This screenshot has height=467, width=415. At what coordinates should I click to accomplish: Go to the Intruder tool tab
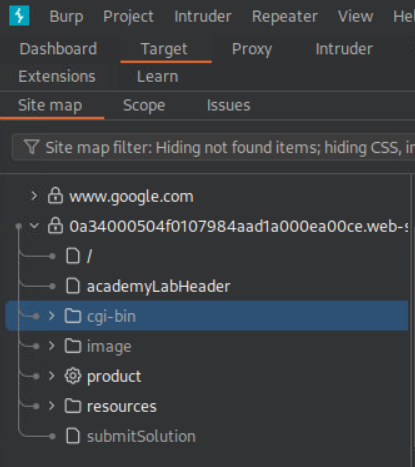point(344,49)
